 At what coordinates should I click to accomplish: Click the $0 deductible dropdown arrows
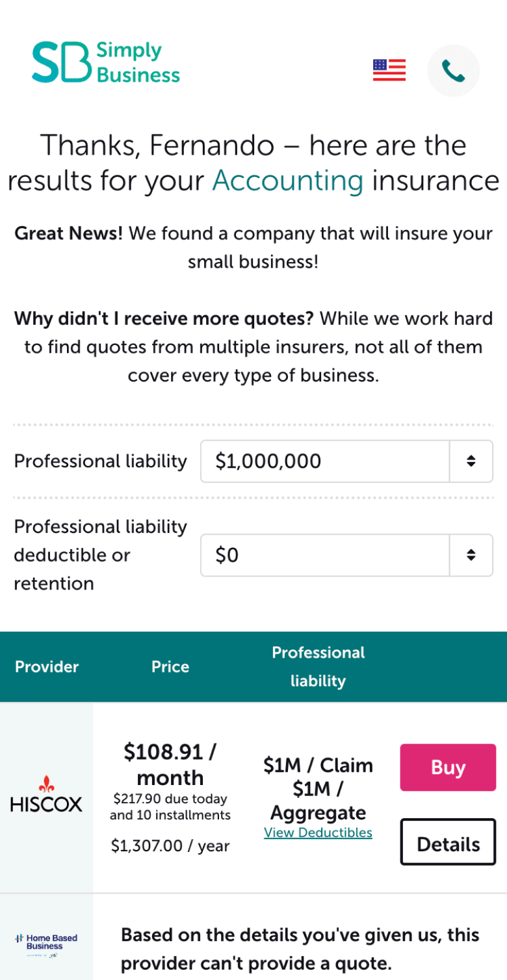[x=471, y=555]
